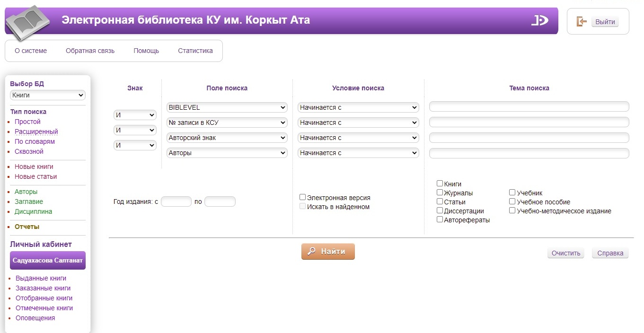Image resolution: width=644 pixels, height=333 pixels.
Task: Click the logout door icon next to Выйти
Action: click(582, 22)
